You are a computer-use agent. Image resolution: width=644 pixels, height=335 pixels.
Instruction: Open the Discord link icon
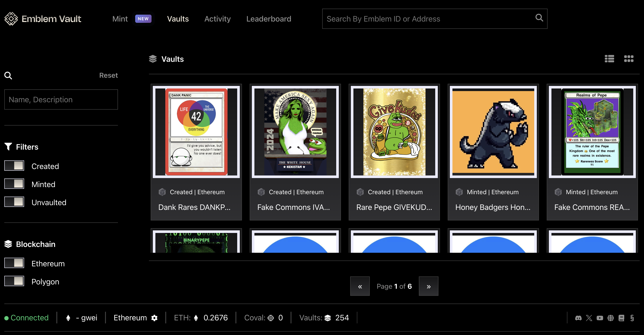pos(578,318)
